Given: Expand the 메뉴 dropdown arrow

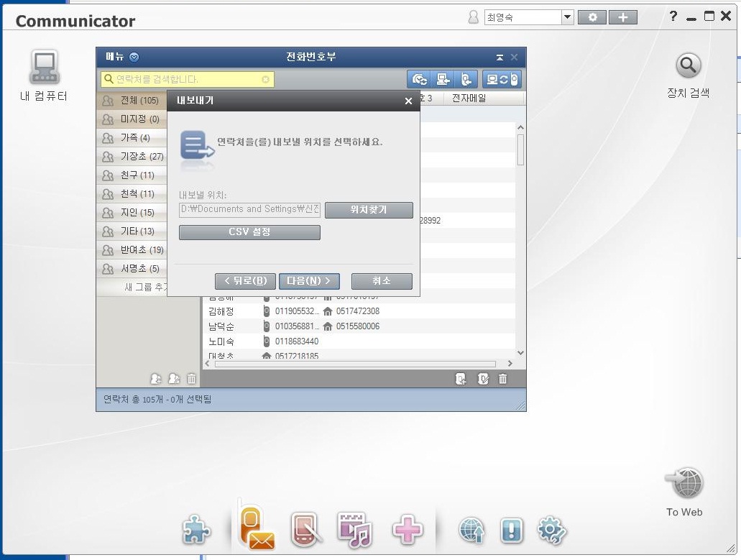Looking at the screenshot, I should [x=134, y=58].
